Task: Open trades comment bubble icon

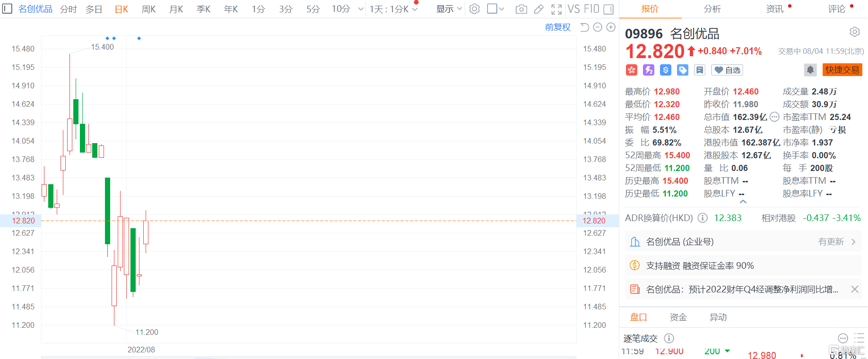Action: [x=843, y=338]
